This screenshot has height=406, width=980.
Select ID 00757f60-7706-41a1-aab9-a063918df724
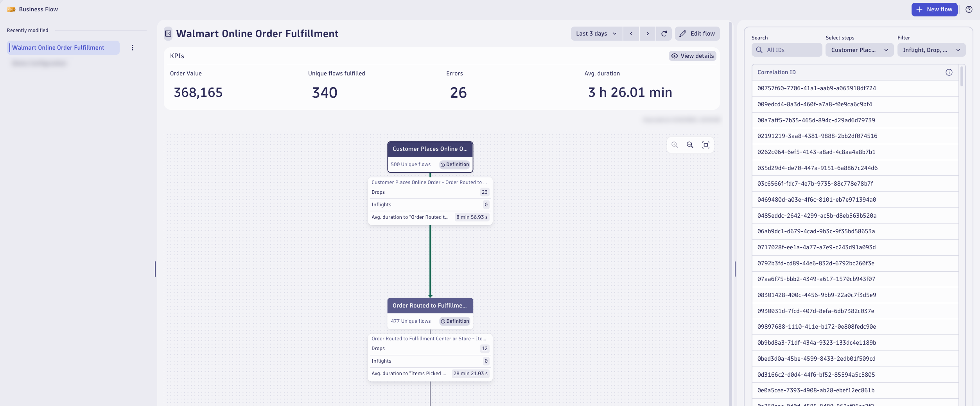[855, 88]
